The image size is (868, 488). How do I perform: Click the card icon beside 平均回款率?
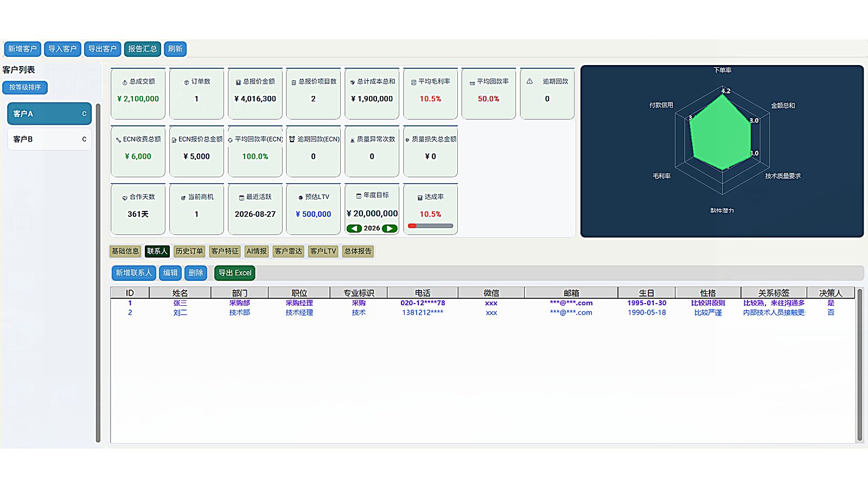point(472,82)
